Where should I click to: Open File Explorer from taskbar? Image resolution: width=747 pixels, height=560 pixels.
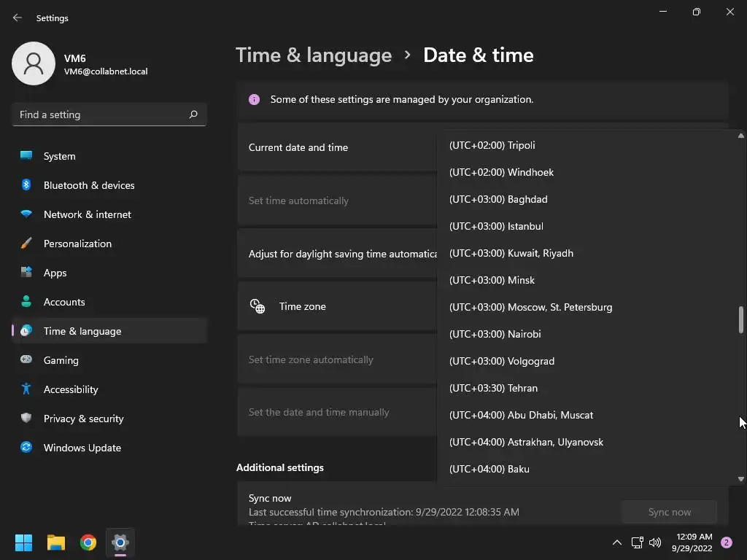point(55,542)
